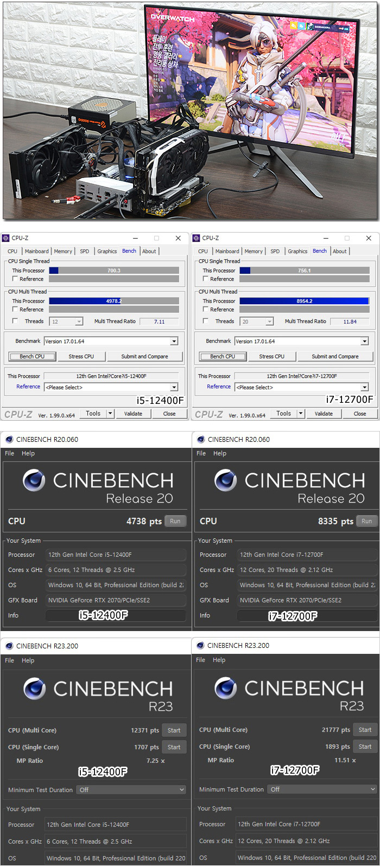The width and height of the screenshot is (380, 868).
Task: Expand Tools dropdown arrow in i7-12700F CPU-Z
Action: 301,413
